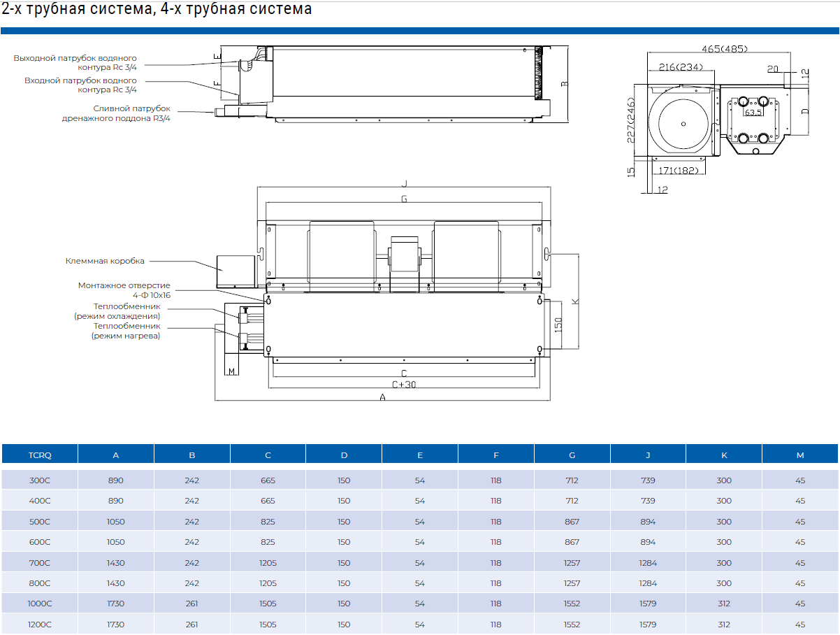Select value 1730 for model 1000C

pos(115,604)
